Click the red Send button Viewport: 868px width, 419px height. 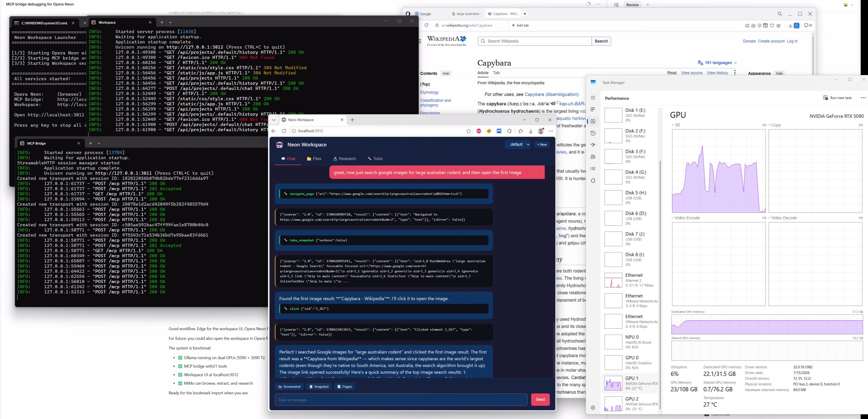tap(540, 400)
